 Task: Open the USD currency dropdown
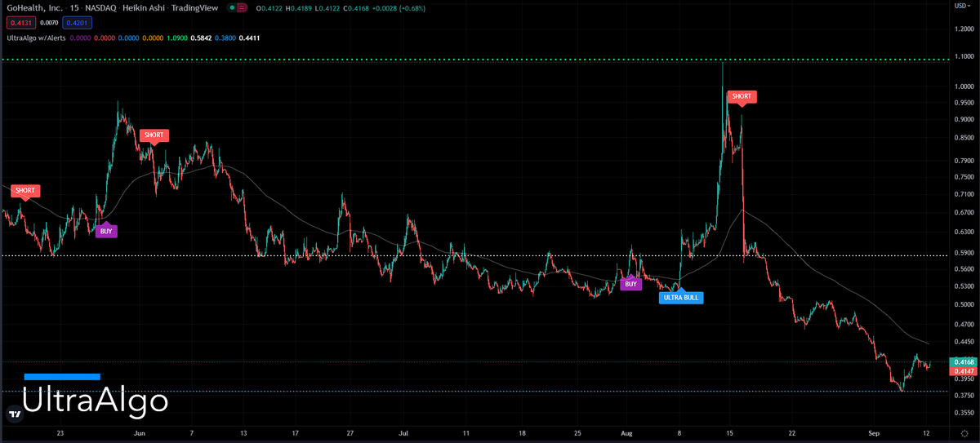[964, 7]
